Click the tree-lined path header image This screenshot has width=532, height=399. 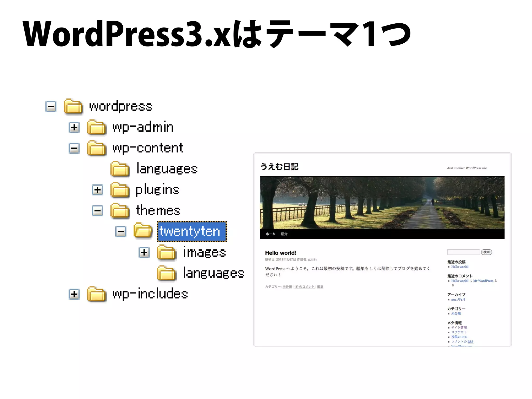(382, 203)
